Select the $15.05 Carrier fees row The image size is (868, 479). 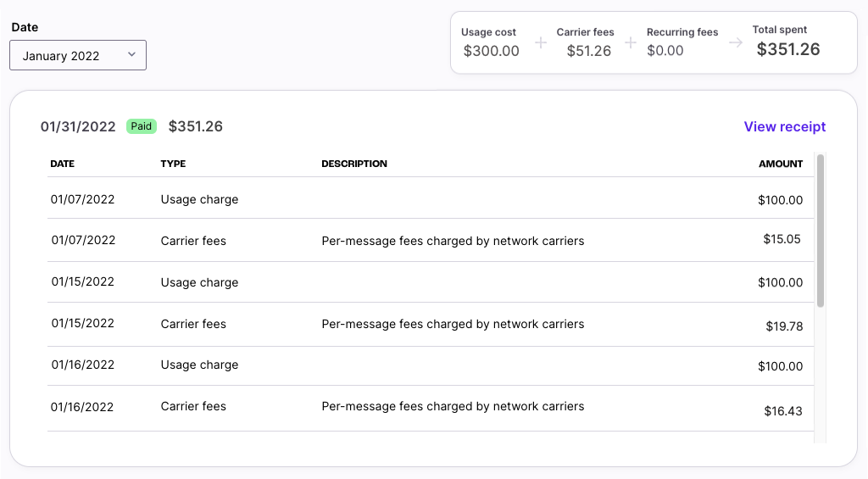[430, 241]
